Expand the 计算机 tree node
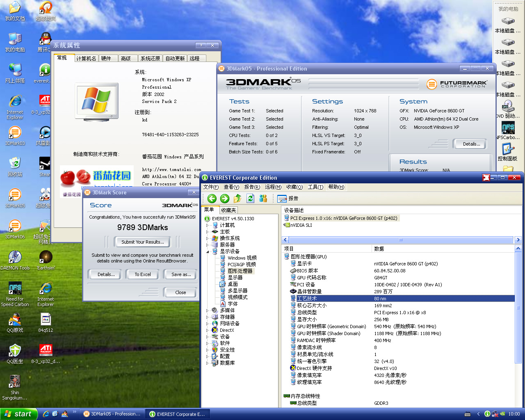This screenshot has height=420, width=525. 207,225
